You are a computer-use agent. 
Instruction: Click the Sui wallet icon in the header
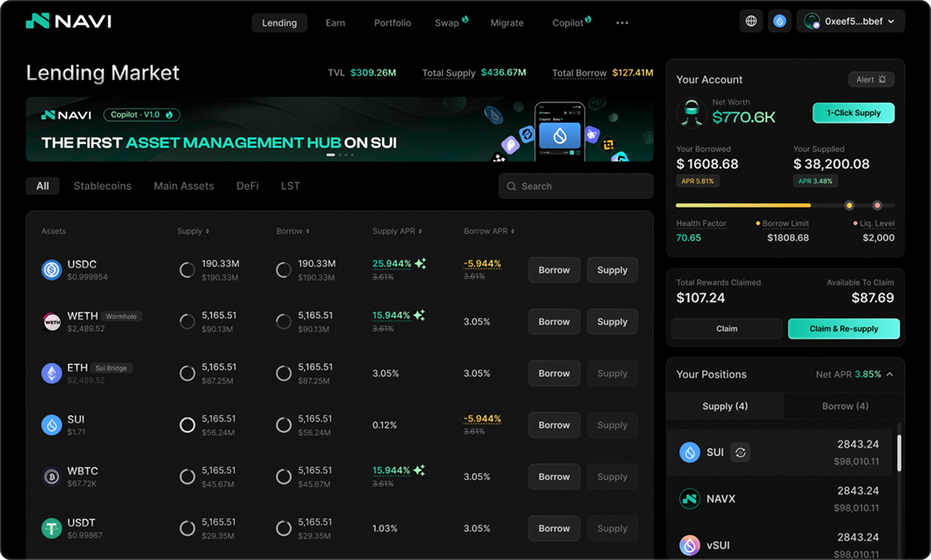click(x=779, y=20)
